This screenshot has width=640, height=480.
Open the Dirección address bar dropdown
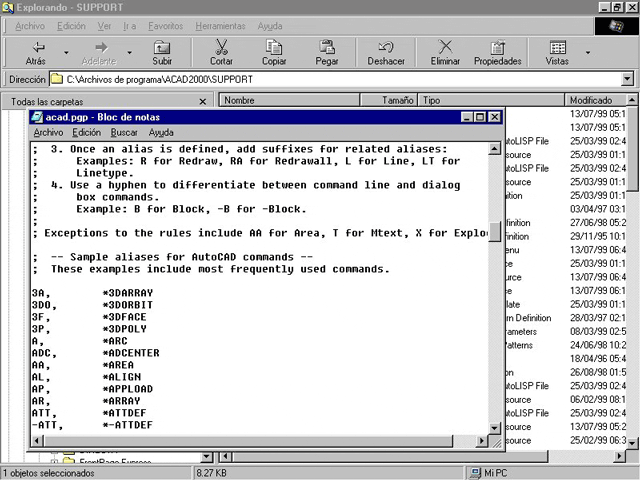627,79
